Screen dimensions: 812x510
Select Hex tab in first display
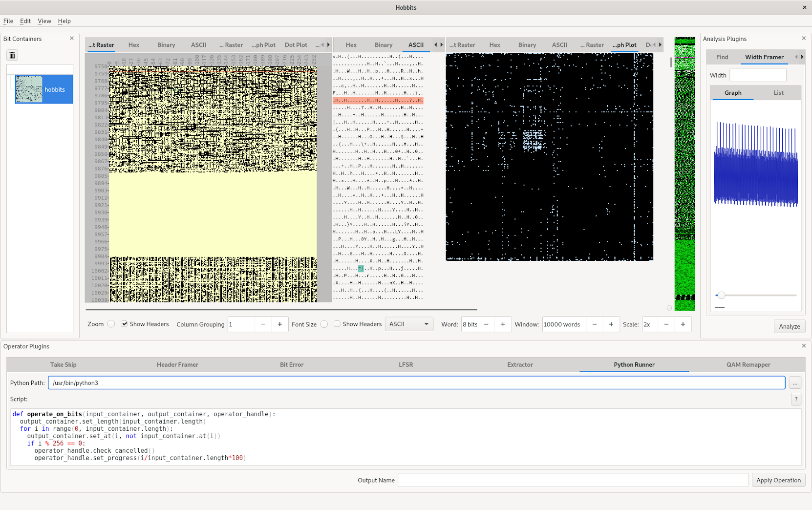(134, 45)
